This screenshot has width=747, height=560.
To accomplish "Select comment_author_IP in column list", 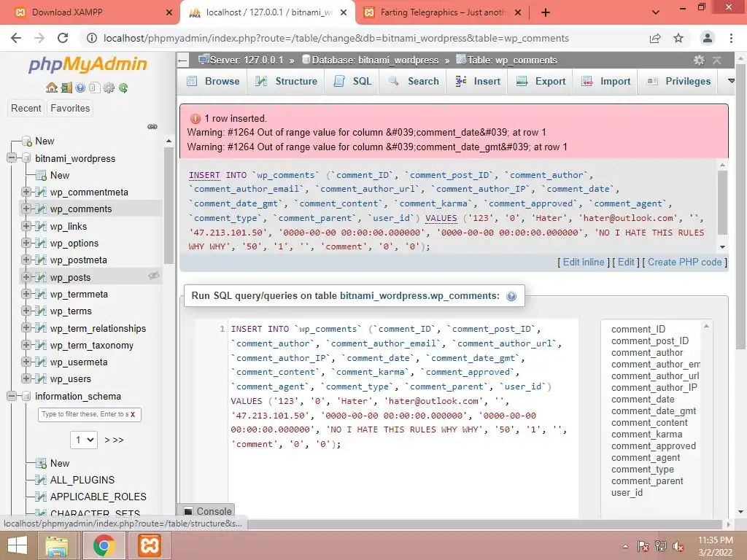I will tap(654, 388).
